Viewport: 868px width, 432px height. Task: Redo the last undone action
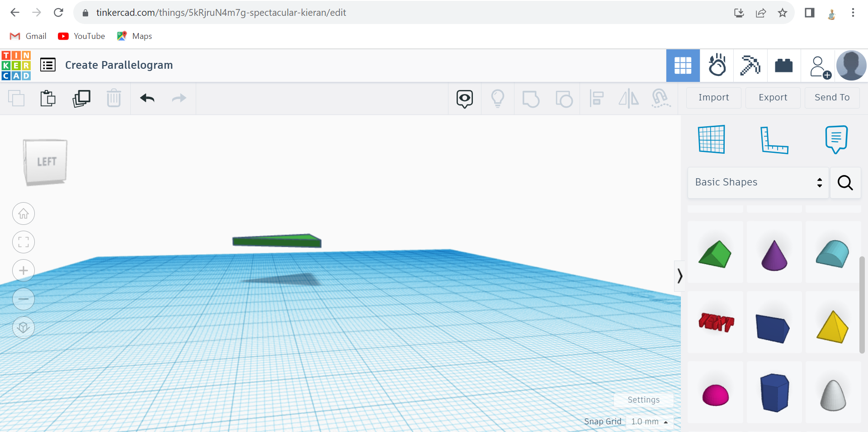(x=179, y=98)
